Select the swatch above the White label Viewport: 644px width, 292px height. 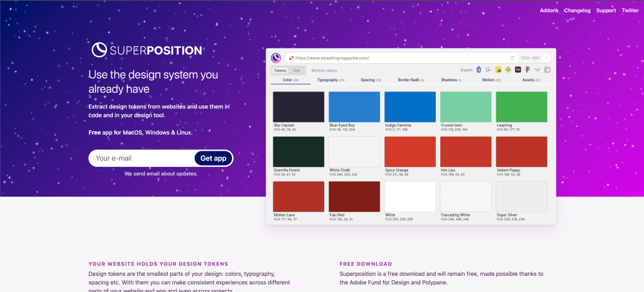point(410,197)
